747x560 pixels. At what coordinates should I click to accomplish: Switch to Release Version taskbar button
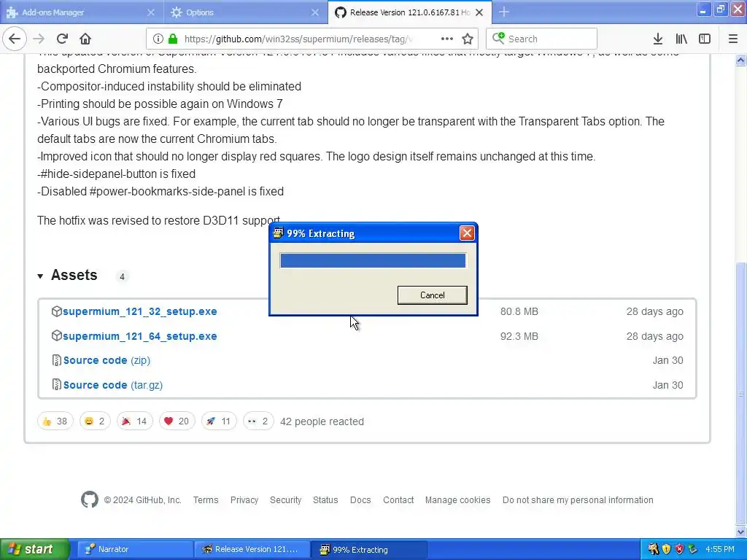(252, 549)
